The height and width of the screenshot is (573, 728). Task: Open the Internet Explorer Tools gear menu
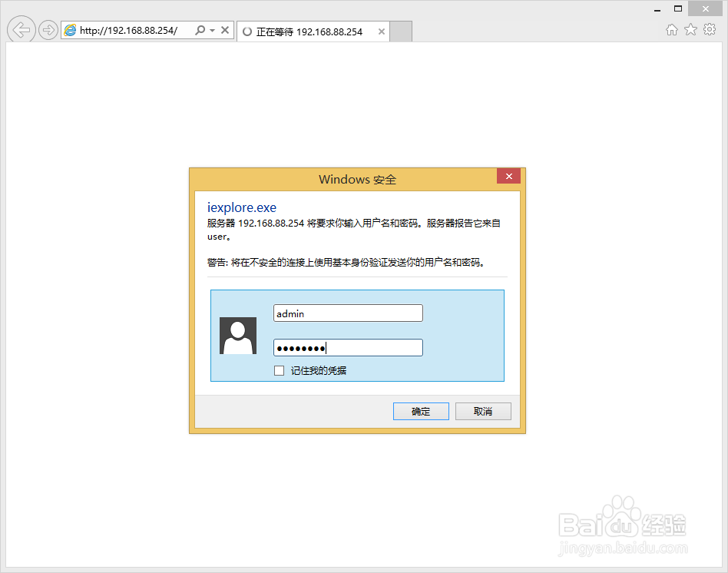pos(709,28)
